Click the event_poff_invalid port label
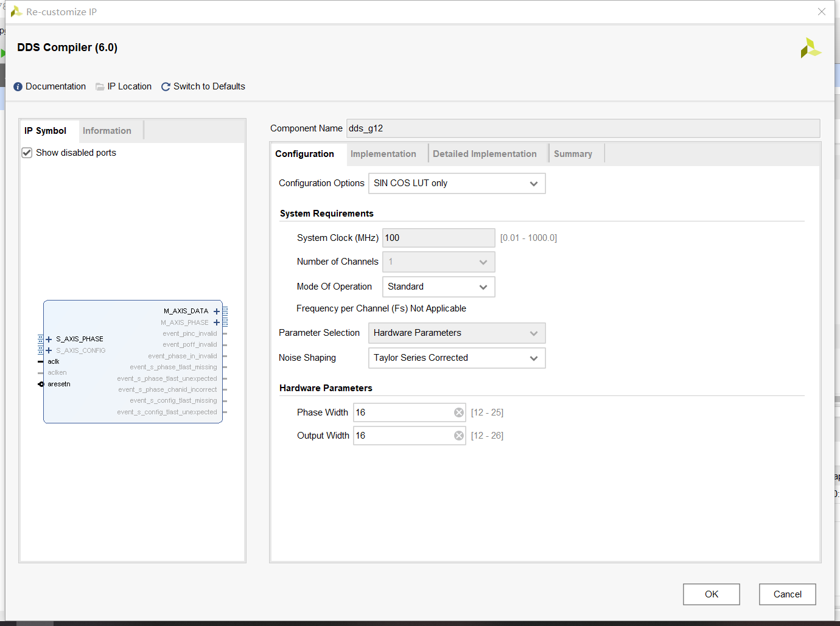Image resolution: width=840 pixels, height=626 pixels. [190, 344]
